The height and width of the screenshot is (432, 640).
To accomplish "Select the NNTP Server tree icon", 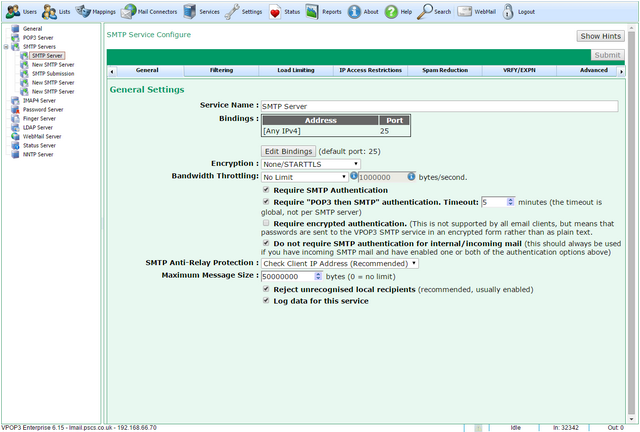I will pyautogui.click(x=16, y=154).
